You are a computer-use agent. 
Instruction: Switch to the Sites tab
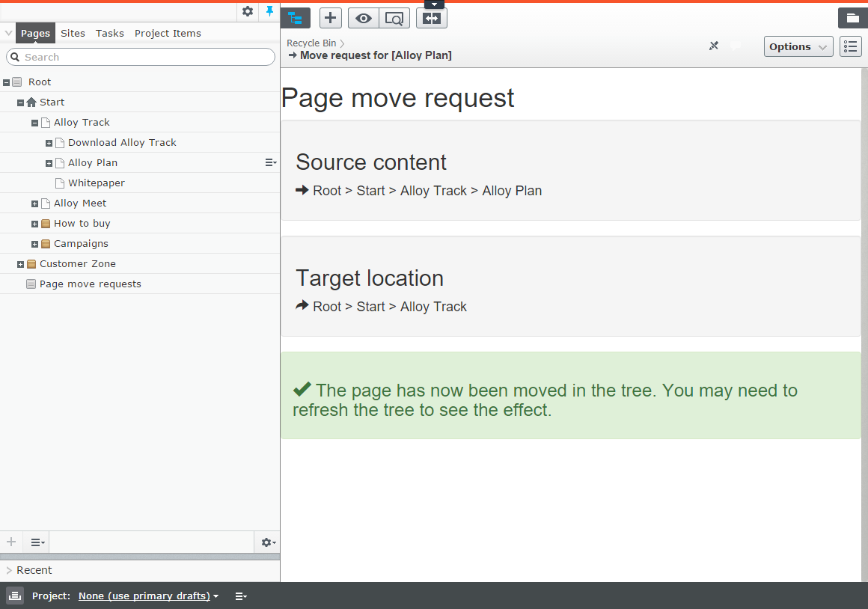[73, 33]
